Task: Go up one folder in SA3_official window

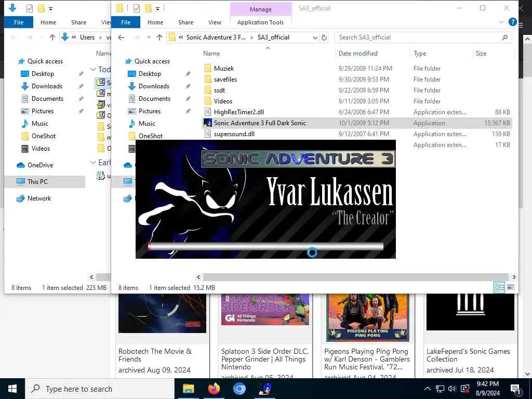Action: (x=159, y=37)
